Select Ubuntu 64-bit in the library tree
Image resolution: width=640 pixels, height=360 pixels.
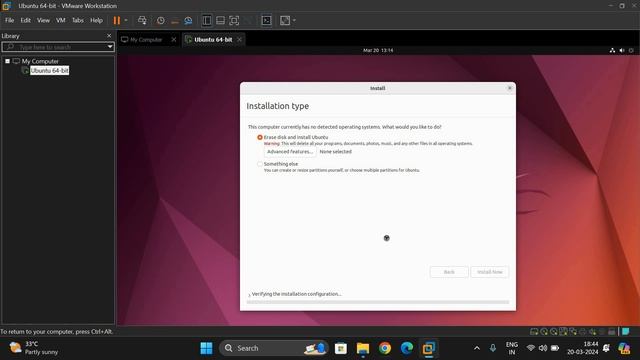(x=49, y=71)
